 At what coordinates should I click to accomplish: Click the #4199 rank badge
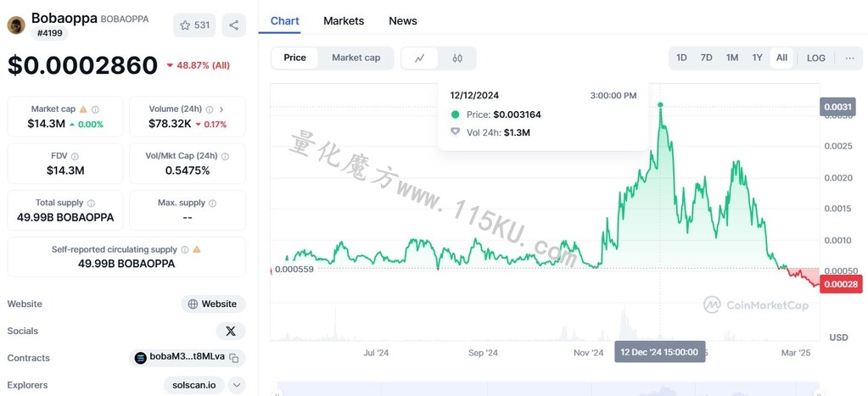(x=50, y=33)
